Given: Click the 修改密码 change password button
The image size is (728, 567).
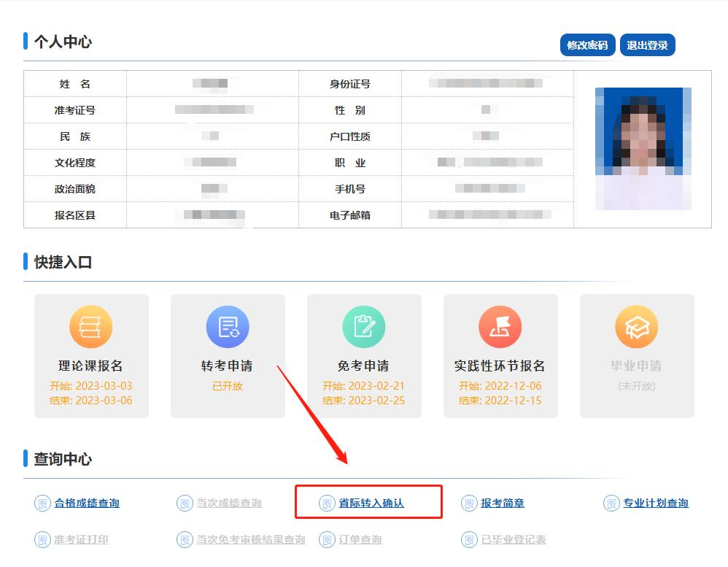Looking at the screenshot, I should (x=587, y=45).
